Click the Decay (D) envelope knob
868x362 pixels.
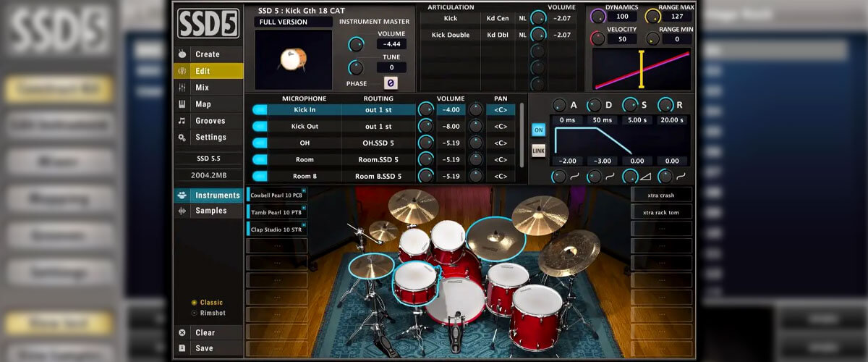point(595,105)
